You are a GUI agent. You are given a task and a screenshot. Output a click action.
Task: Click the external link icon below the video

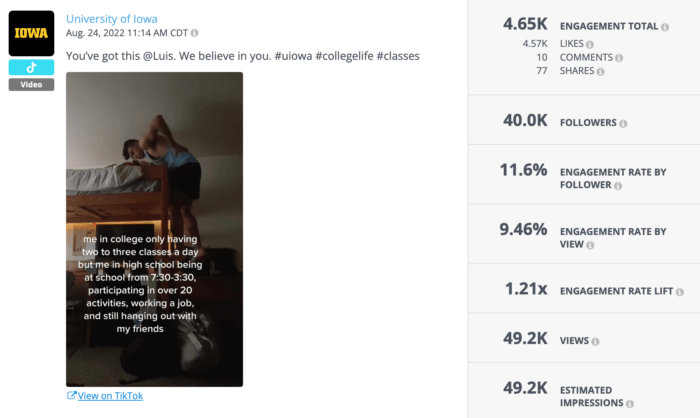(71, 396)
